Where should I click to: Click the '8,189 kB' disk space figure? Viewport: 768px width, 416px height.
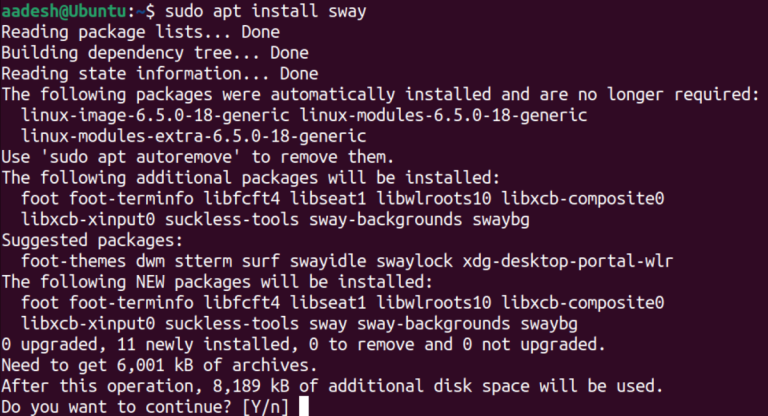pos(266,386)
